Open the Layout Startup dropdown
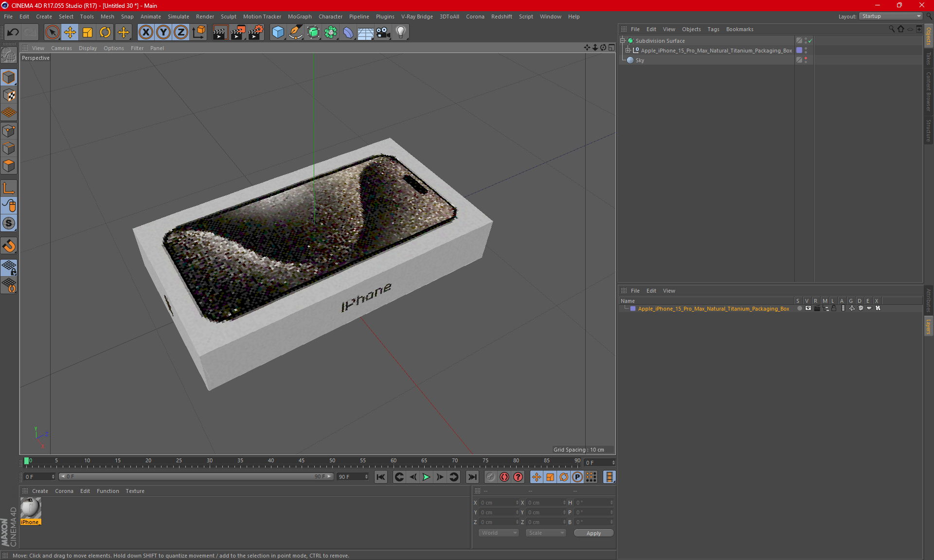 [x=891, y=16]
